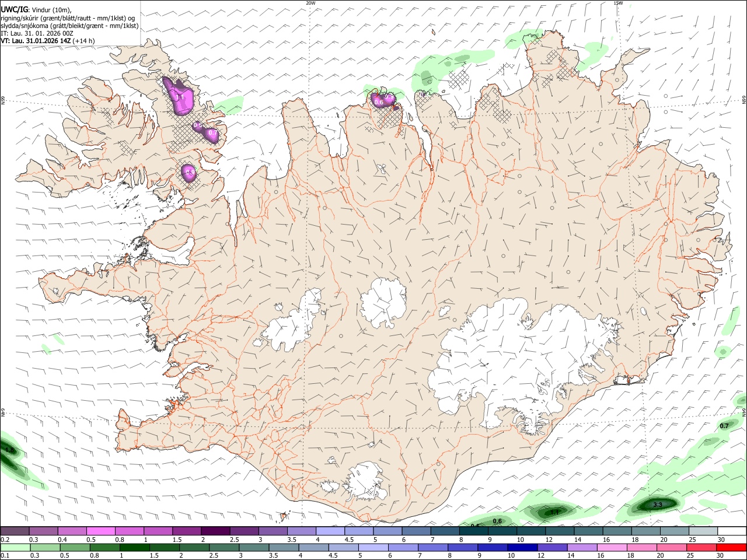
Task: Click the bright pink 0.5–0.8 swatch in top scale
Action: click(100, 531)
